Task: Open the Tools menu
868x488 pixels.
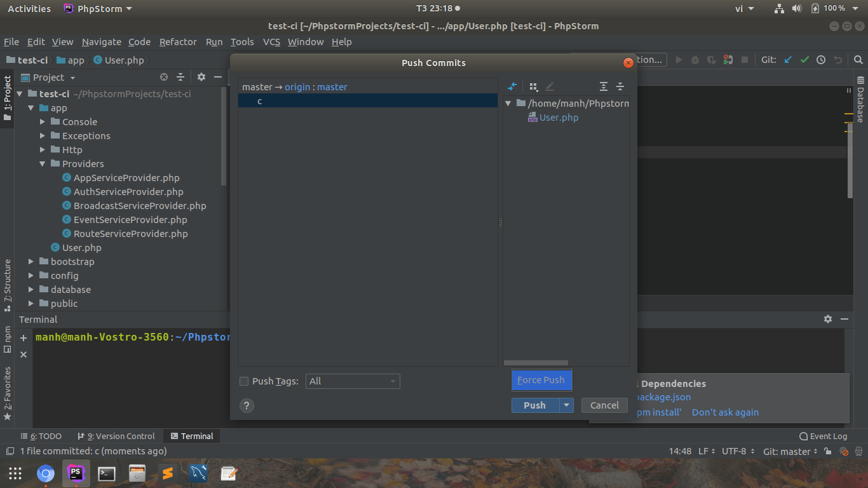Action: click(242, 42)
